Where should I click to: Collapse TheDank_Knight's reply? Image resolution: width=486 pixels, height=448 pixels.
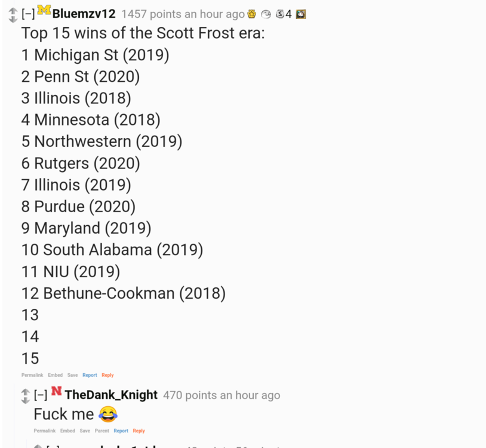click(41, 395)
